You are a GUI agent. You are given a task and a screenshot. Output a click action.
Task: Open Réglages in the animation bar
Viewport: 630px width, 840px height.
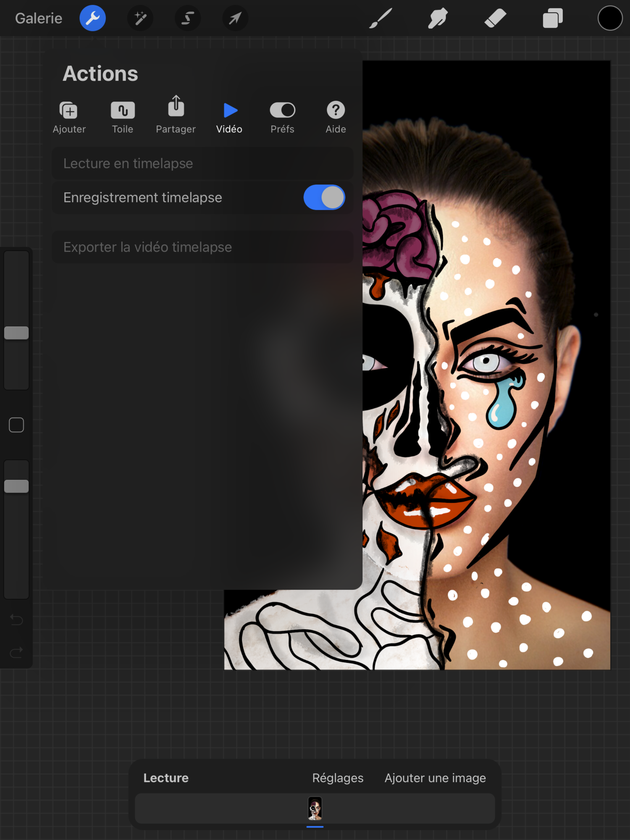click(x=338, y=778)
